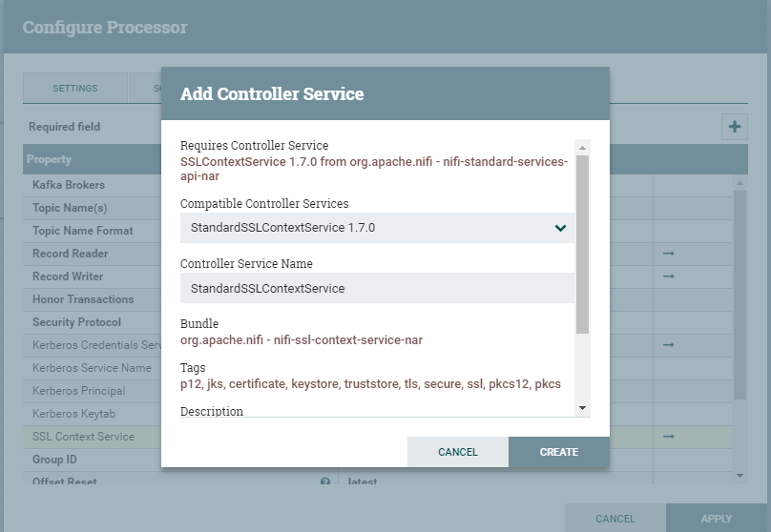
Task: Select SSL Context Service property
Action: point(83,437)
